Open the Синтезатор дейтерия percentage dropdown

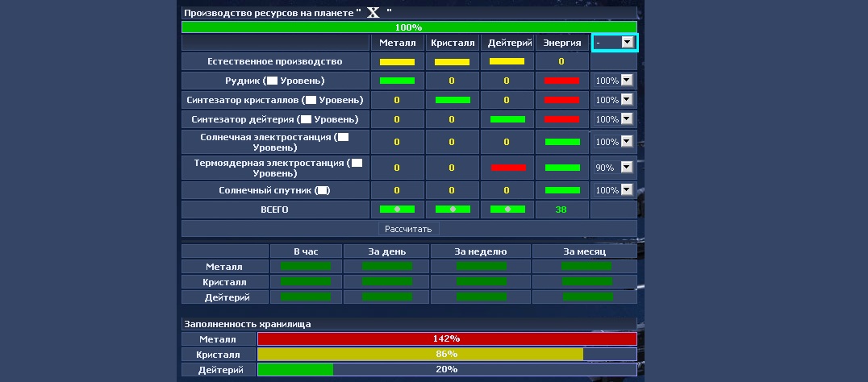pos(614,119)
